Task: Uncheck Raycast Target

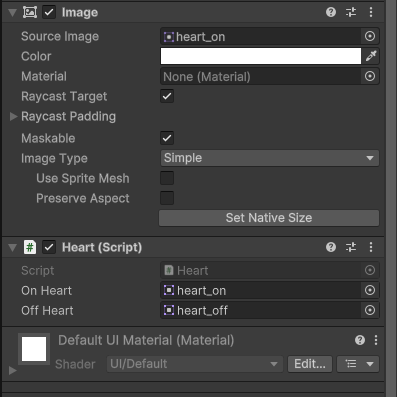Action: pyautogui.click(x=167, y=96)
